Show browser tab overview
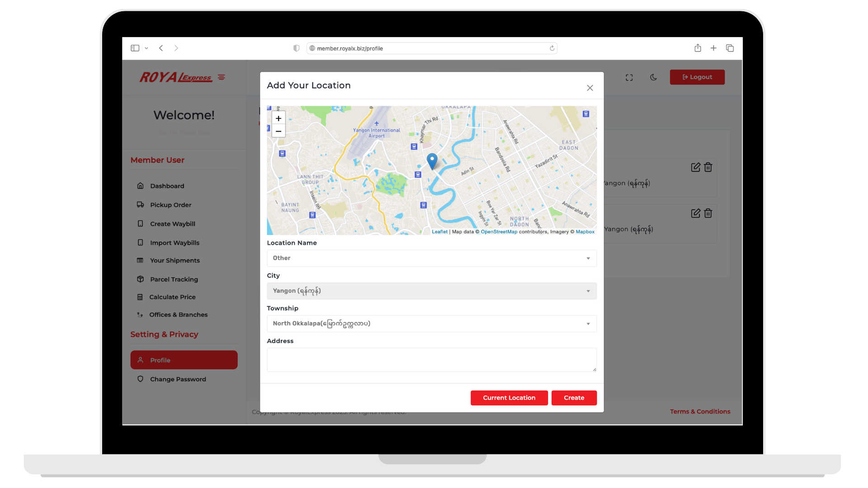The height and width of the screenshot is (488, 868). pyautogui.click(x=730, y=48)
